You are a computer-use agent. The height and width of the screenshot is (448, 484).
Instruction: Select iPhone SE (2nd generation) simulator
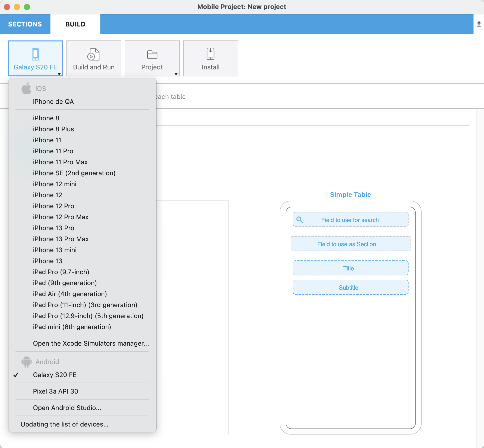point(82,173)
